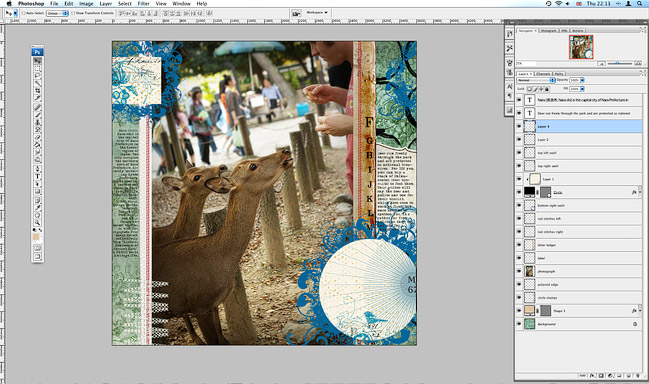Open the Tool Presets dock icon

pos(510,48)
